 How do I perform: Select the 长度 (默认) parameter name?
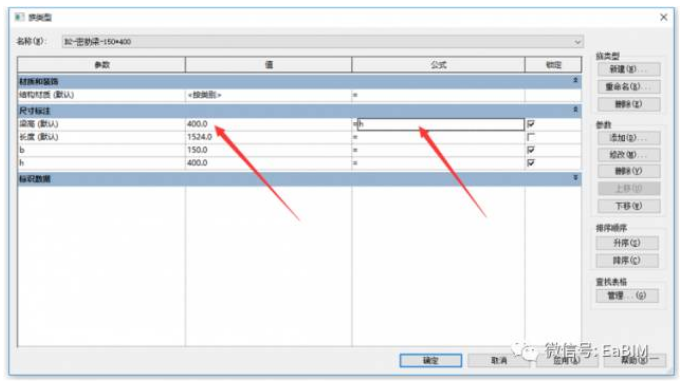[39, 137]
